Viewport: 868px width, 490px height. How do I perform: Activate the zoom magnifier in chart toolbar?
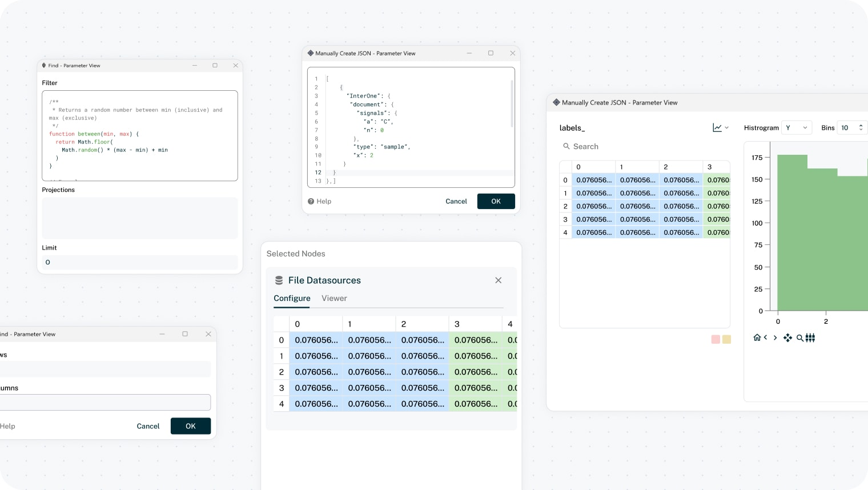(800, 338)
